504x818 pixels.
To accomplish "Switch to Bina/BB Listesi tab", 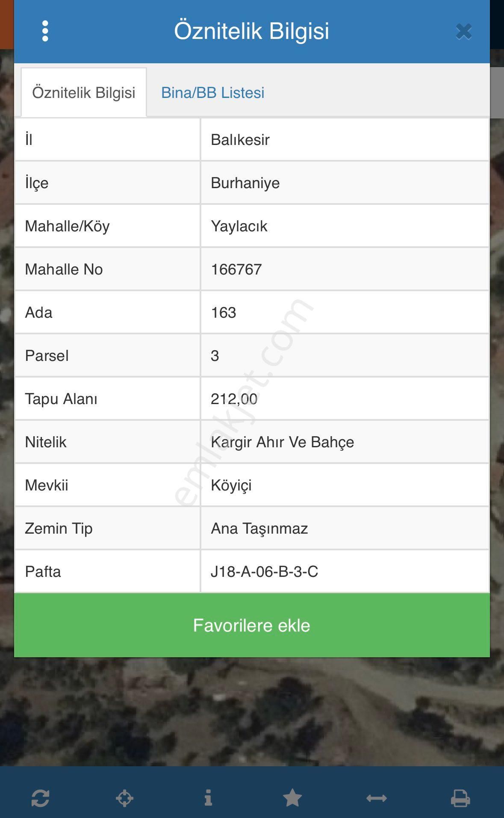I will pyautogui.click(x=212, y=93).
